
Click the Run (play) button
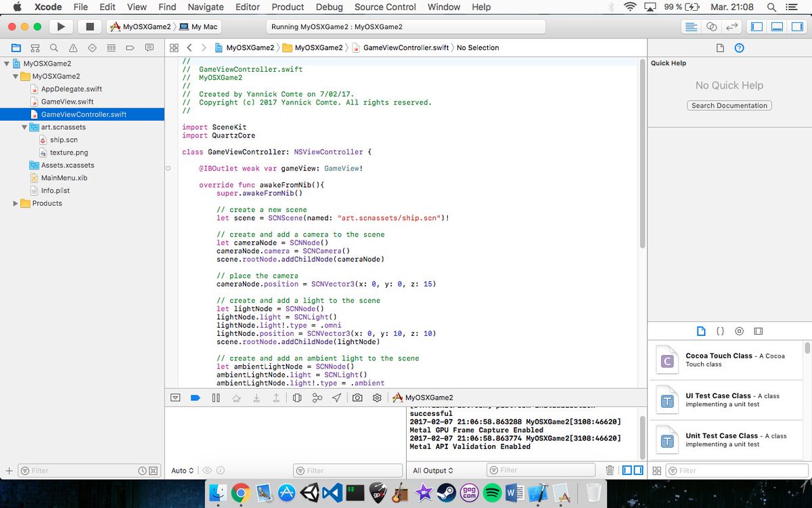tap(61, 26)
